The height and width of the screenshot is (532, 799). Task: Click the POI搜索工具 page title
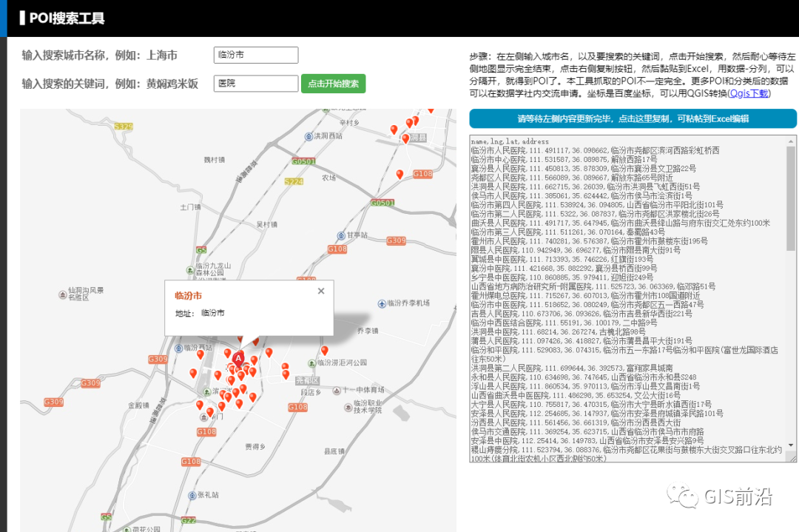[67, 18]
